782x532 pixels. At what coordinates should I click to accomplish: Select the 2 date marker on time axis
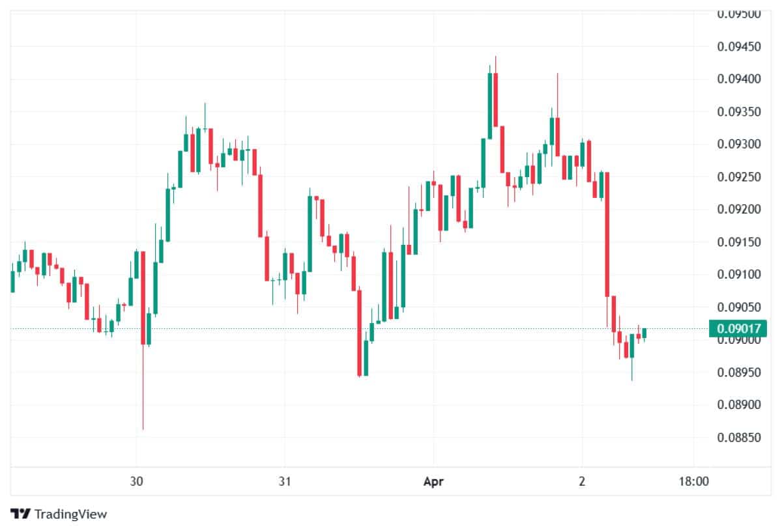[x=582, y=482]
